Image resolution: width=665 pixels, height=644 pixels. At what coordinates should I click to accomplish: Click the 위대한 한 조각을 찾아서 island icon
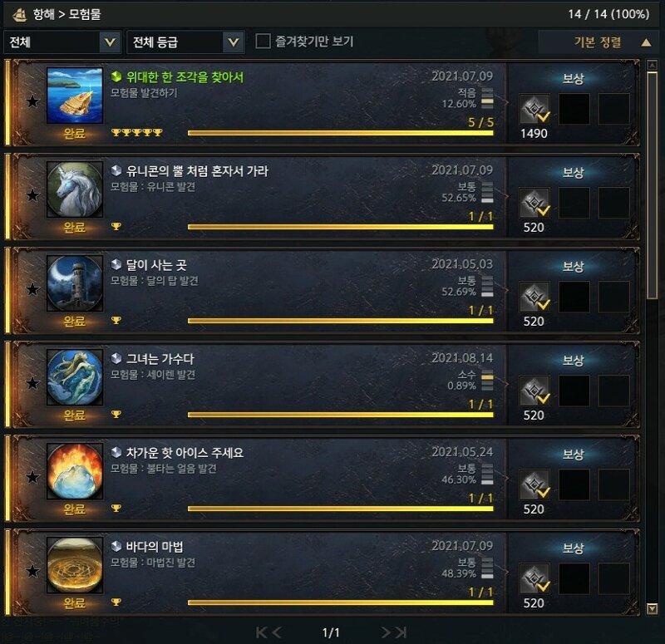click(75, 96)
